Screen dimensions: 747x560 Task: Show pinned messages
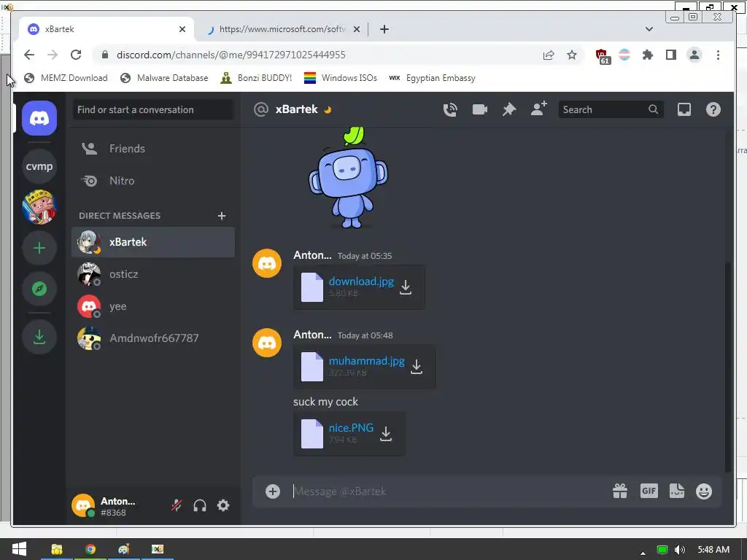click(509, 109)
